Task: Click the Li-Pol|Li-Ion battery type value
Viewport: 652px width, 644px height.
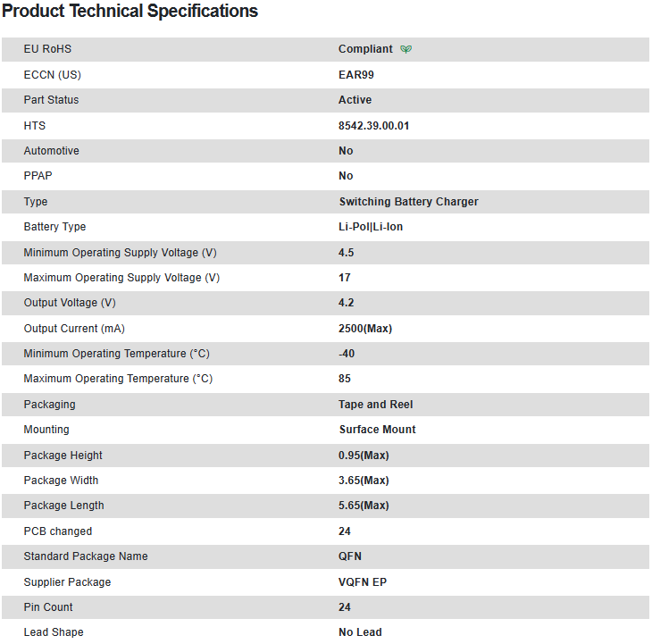Action: (371, 227)
